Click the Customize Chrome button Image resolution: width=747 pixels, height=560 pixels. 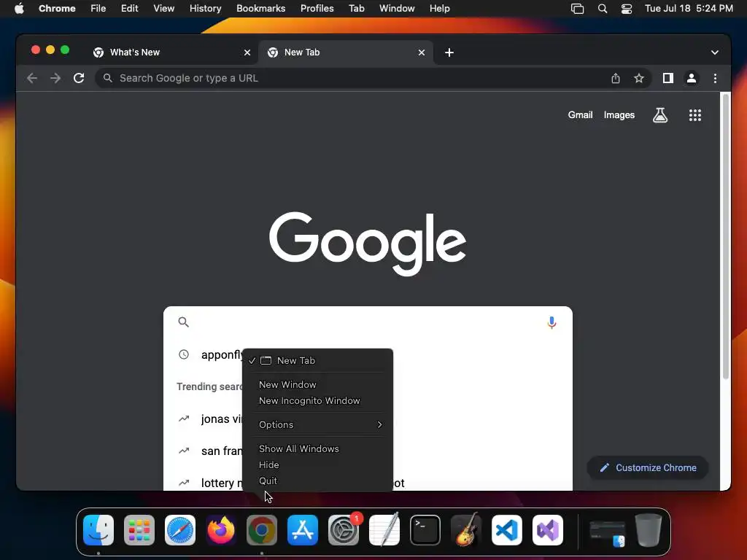click(648, 467)
